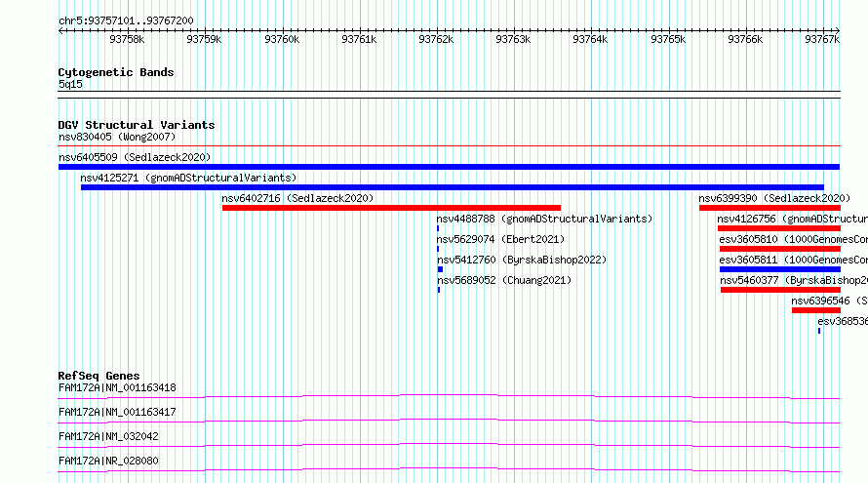Open the truncated esv368536 variant label
The width and height of the screenshot is (868, 483).
point(843,321)
